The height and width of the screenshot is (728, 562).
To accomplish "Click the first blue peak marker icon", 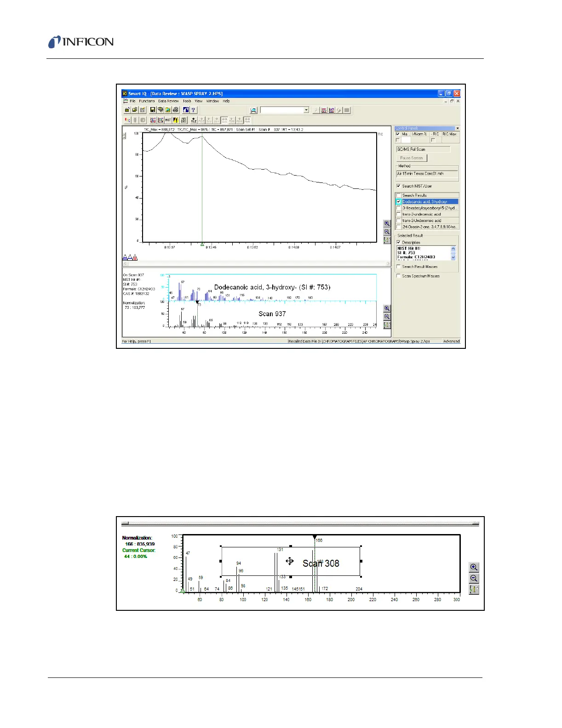I will (x=125, y=258).
